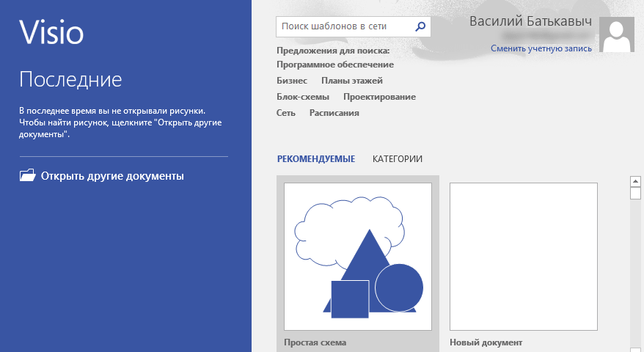
Task: Select the Блок-схемы search suggestion
Action: point(302,97)
